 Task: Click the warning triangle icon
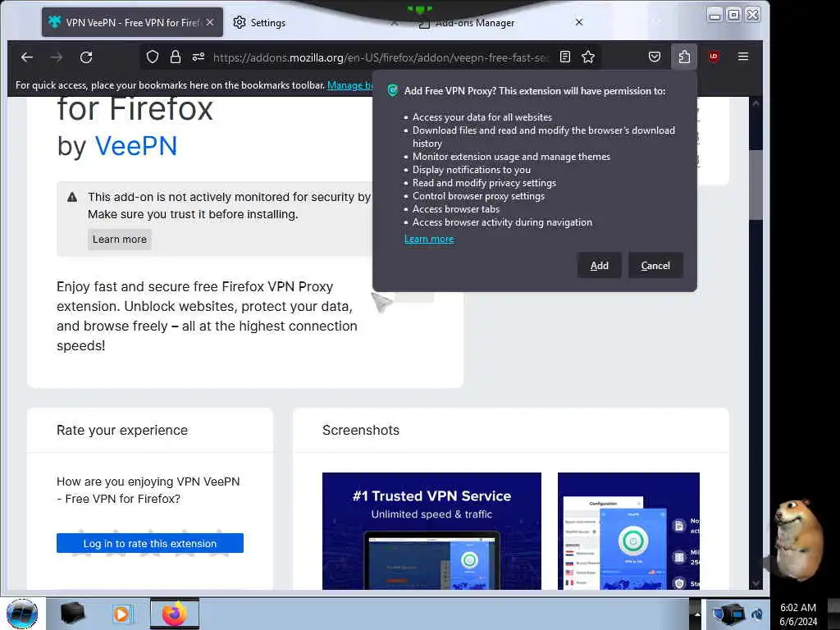click(72, 197)
